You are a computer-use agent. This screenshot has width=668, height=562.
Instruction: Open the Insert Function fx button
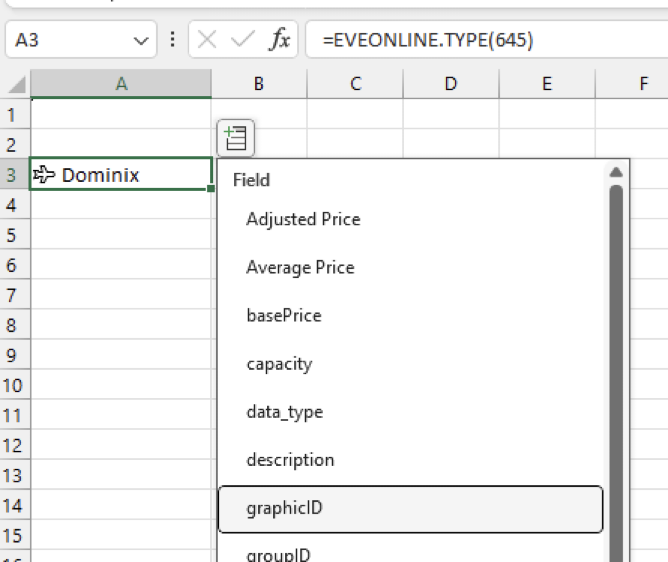point(280,40)
